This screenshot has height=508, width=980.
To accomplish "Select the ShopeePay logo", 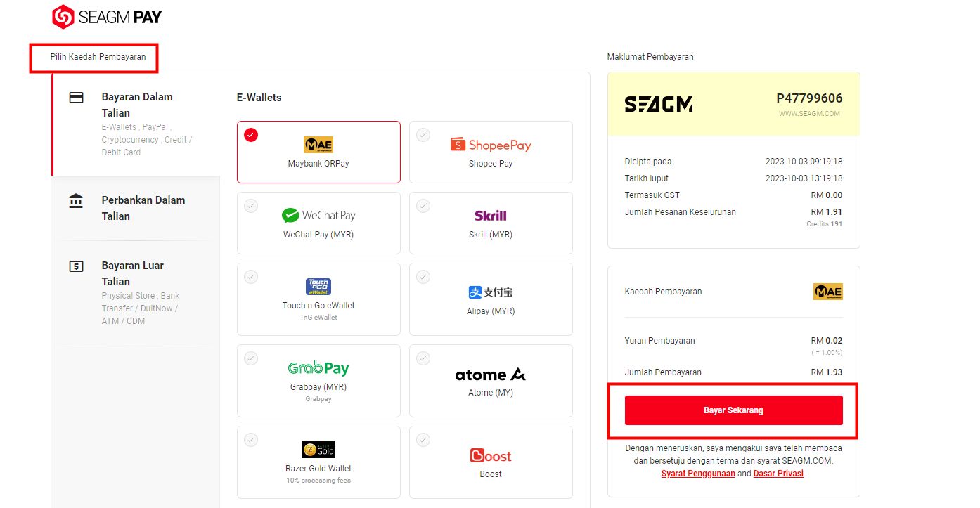I will click(x=491, y=145).
